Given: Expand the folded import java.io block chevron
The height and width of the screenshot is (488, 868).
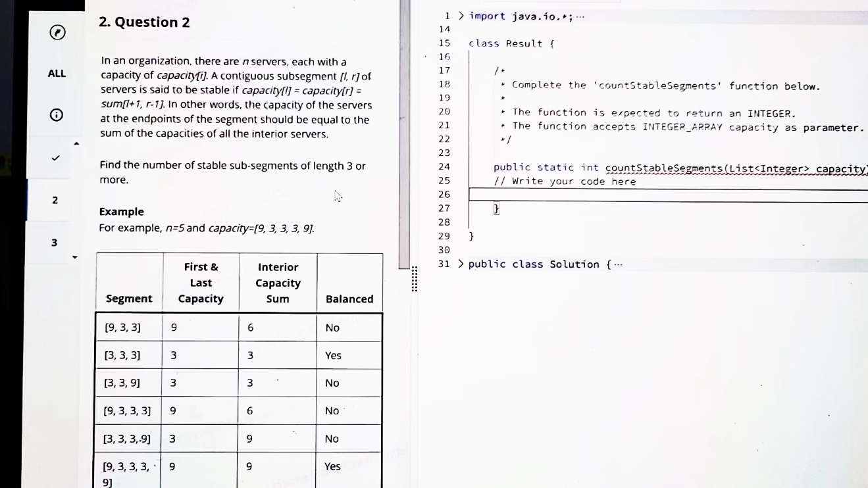Looking at the screenshot, I should 461,16.
